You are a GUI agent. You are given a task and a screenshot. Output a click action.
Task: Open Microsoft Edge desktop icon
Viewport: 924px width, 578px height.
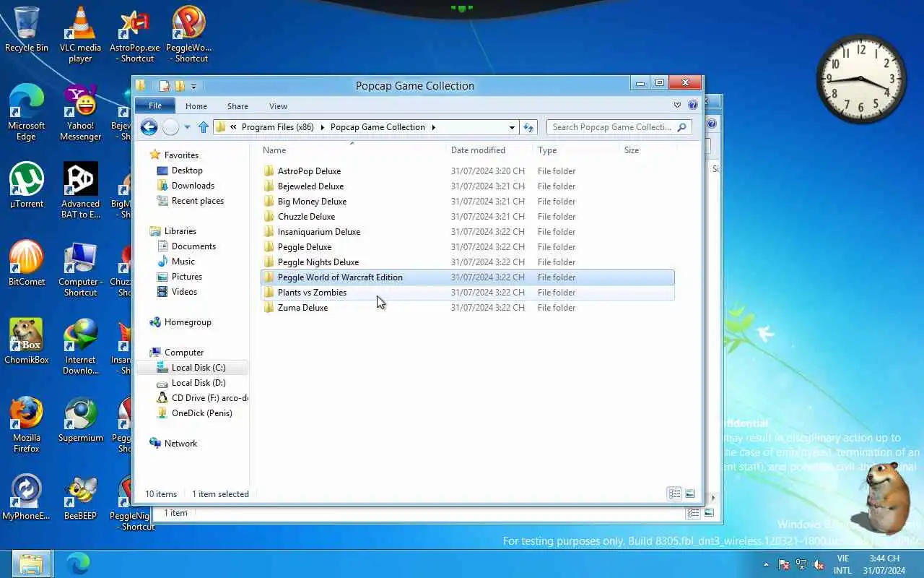click(x=27, y=113)
